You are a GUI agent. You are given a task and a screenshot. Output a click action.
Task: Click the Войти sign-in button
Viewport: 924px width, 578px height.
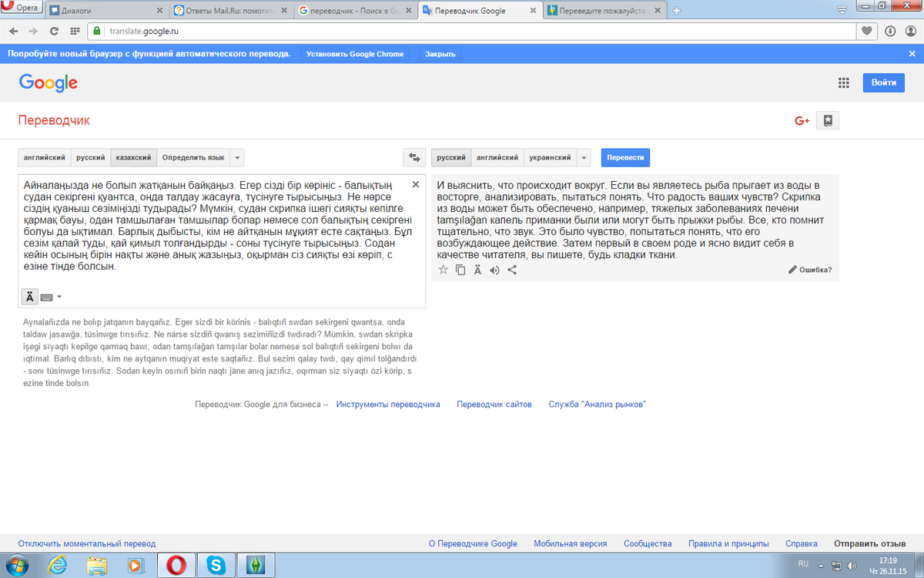tap(883, 83)
